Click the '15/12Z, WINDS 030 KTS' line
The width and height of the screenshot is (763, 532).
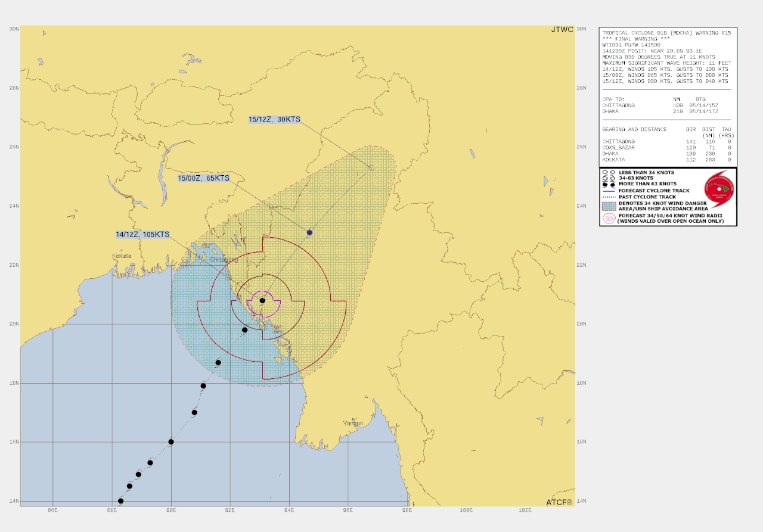pyautogui.click(x=665, y=81)
